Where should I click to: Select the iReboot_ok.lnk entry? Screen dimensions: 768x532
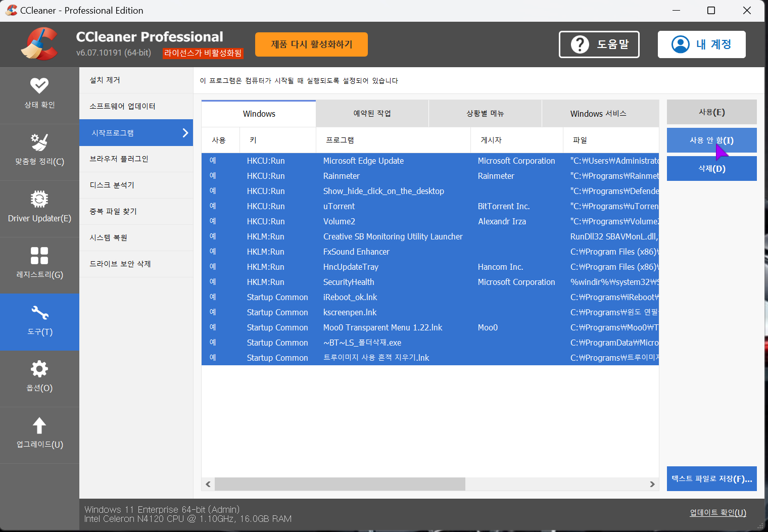point(430,297)
